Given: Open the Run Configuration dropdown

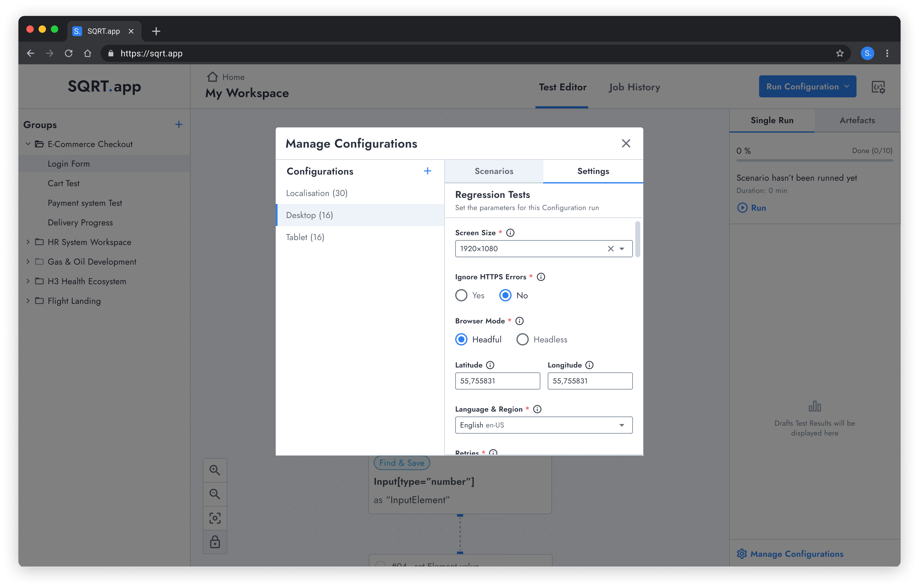Looking at the screenshot, I should 807,87.
